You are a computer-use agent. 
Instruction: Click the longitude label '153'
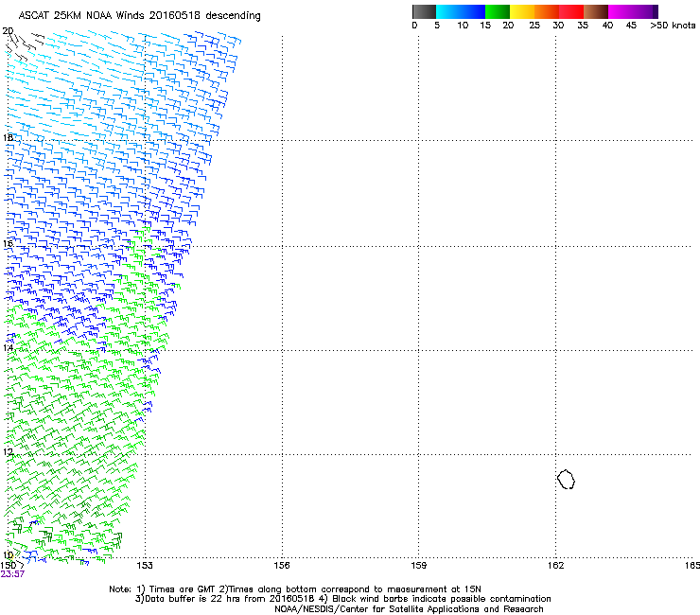tap(145, 566)
